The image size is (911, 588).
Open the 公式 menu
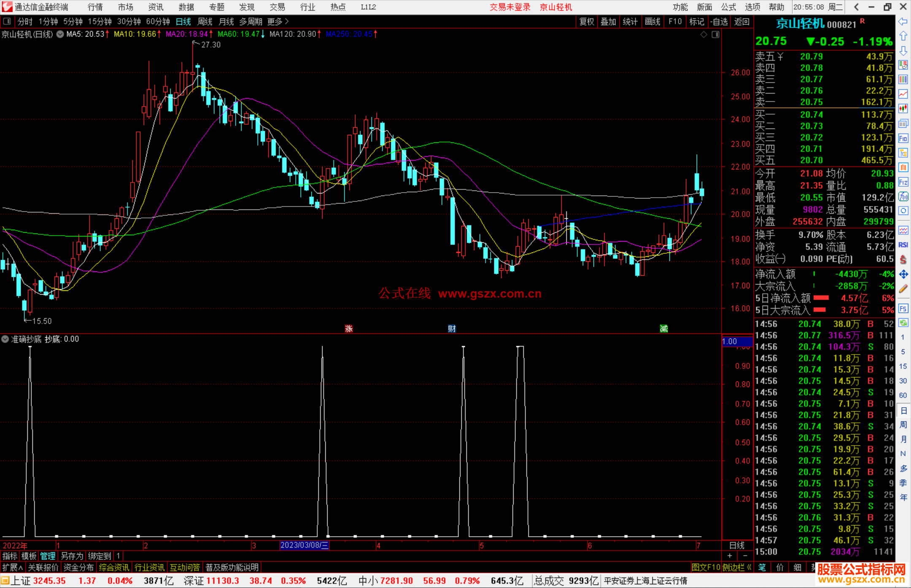pyautogui.click(x=728, y=7)
